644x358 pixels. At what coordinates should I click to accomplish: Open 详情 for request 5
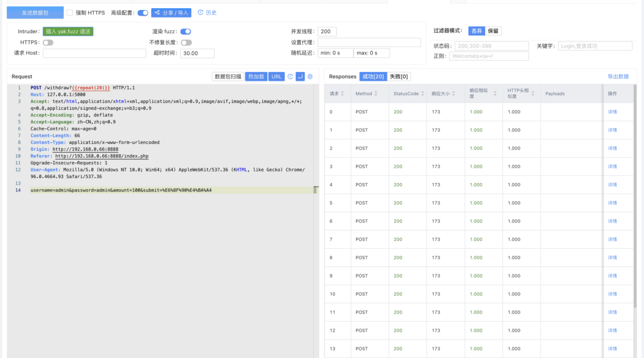(612, 203)
